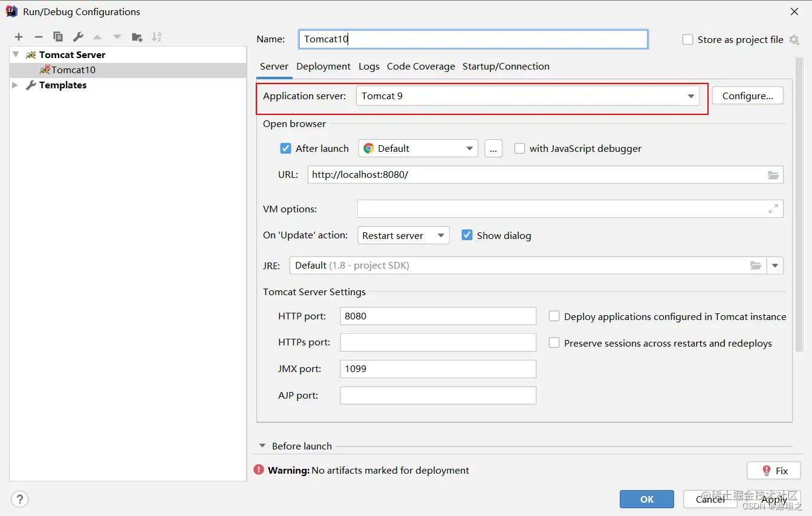Enable with JavaScript debugger checkbox
Screen dimensions: 812x516
(519, 148)
